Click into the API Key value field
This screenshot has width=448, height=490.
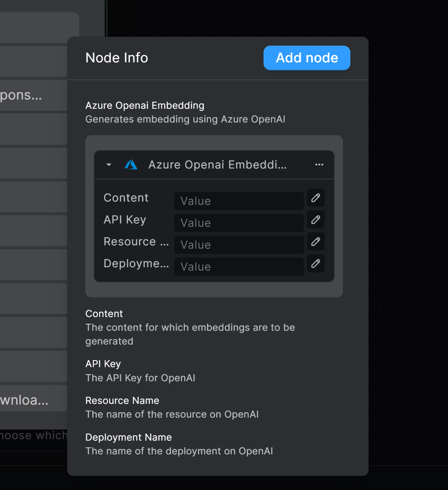(239, 223)
